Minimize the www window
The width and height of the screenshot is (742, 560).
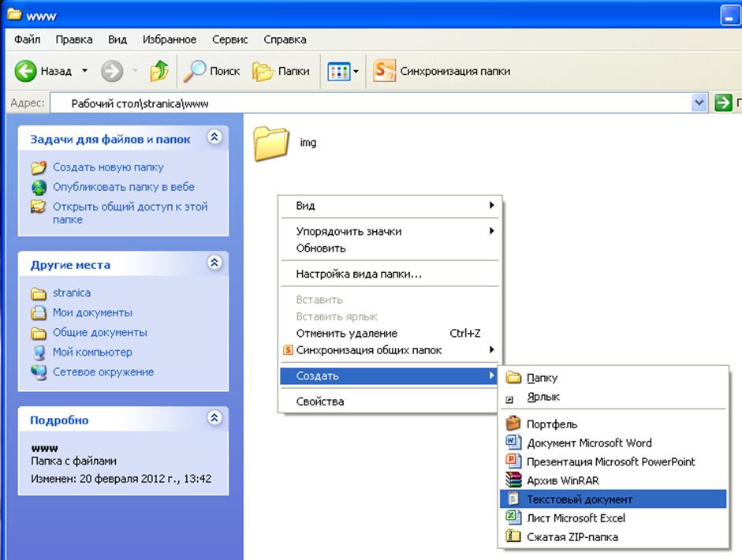(729, 15)
